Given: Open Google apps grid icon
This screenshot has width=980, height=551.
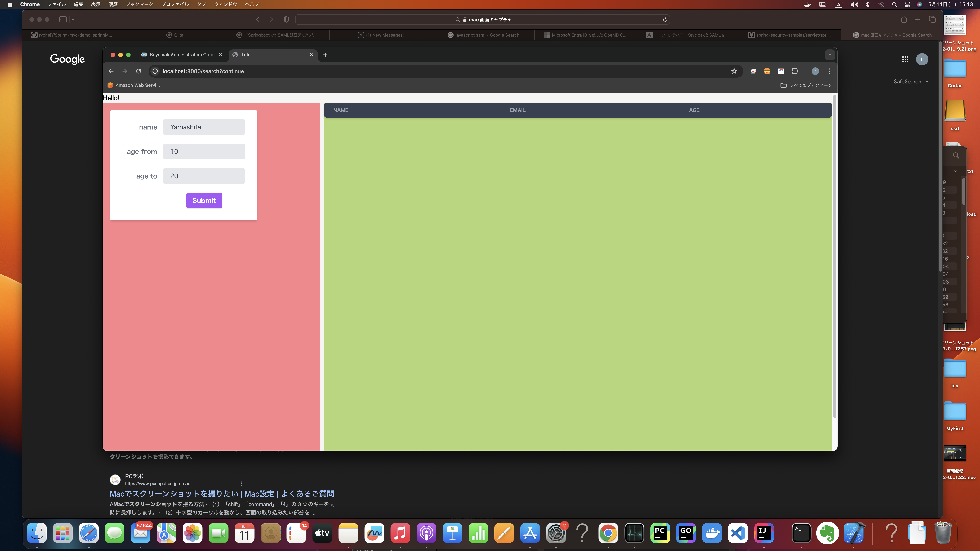Looking at the screenshot, I should point(905,59).
